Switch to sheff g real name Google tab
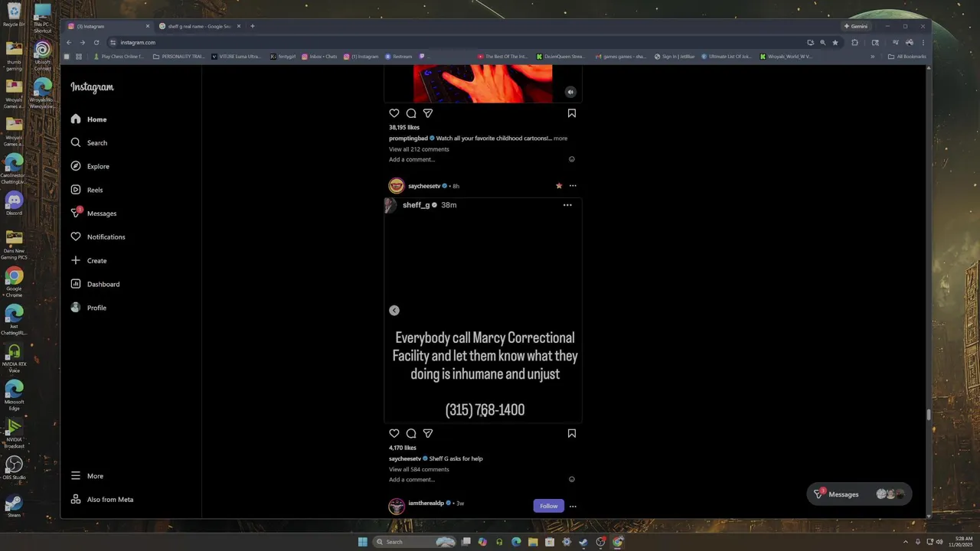This screenshot has height=551, width=980. click(x=199, y=26)
